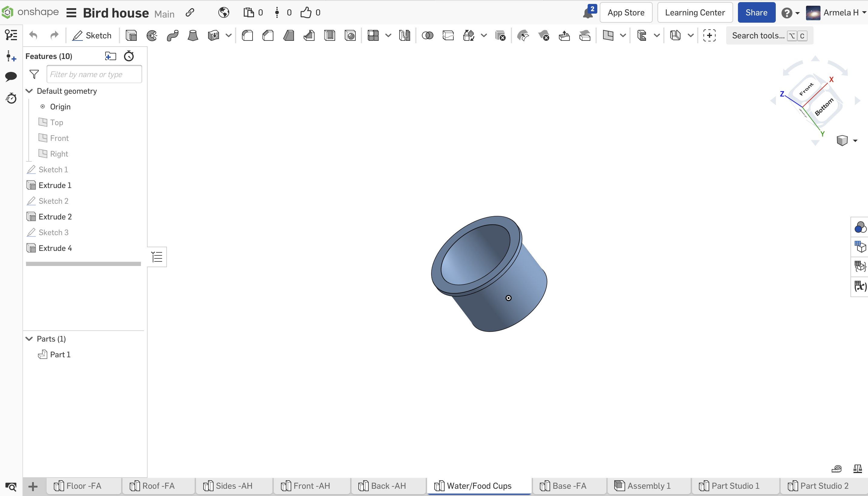Activate the Sweep tool
868x496 pixels.
tap(172, 35)
